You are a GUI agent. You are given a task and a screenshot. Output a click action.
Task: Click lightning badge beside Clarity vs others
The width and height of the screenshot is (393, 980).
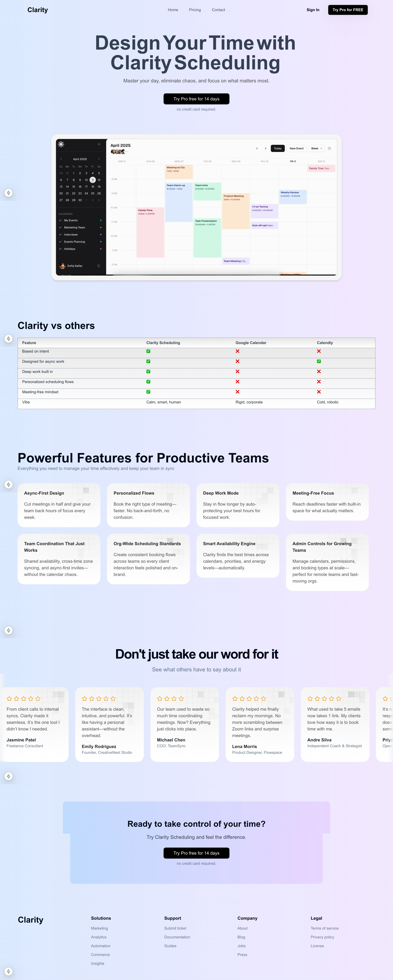[x=8, y=339]
